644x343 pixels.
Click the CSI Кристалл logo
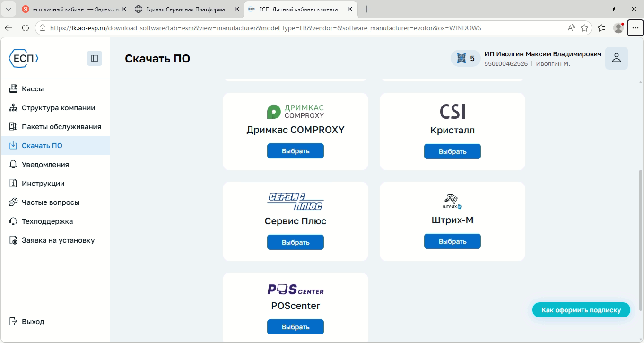[x=453, y=112]
